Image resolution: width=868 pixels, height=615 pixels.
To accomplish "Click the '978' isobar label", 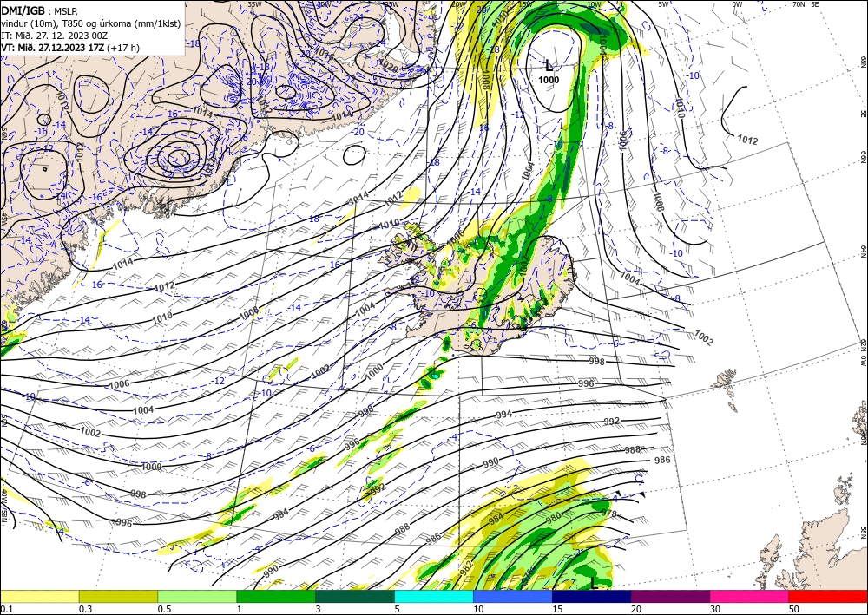I will click(x=608, y=514).
